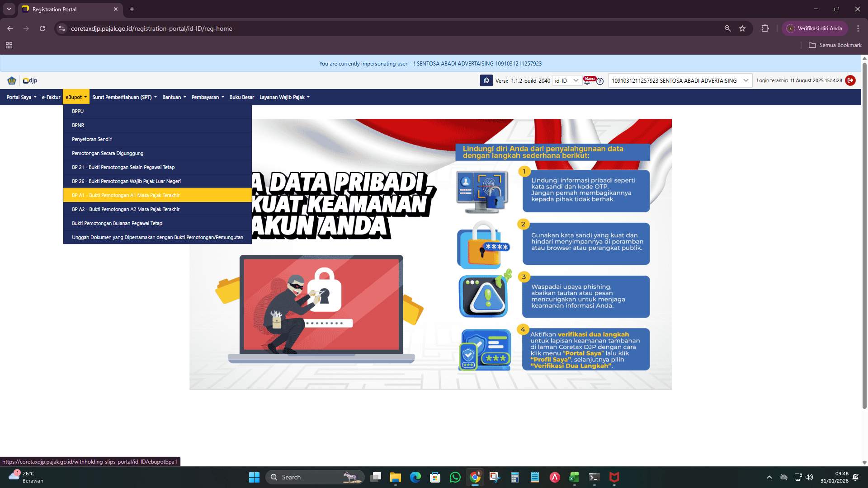Click the ID card icon beside Versi
The height and width of the screenshot is (488, 868).
point(486,80)
